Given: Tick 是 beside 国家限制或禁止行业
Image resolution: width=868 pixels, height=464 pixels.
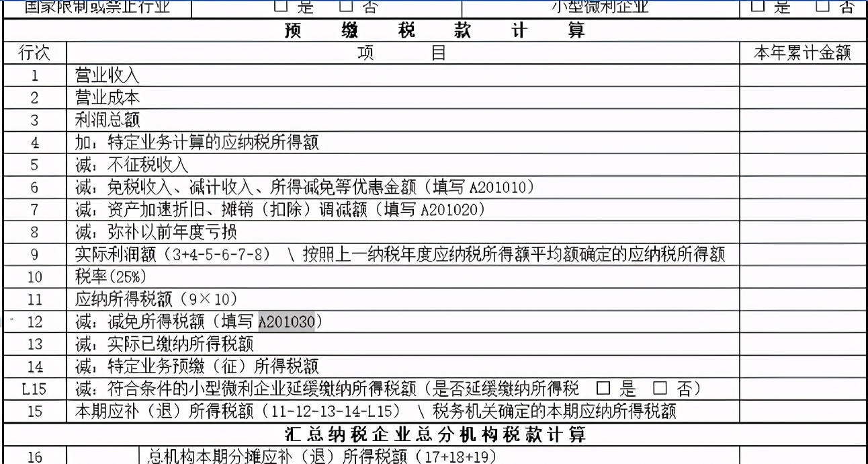Looking at the screenshot, I should (x=281, y=7).
